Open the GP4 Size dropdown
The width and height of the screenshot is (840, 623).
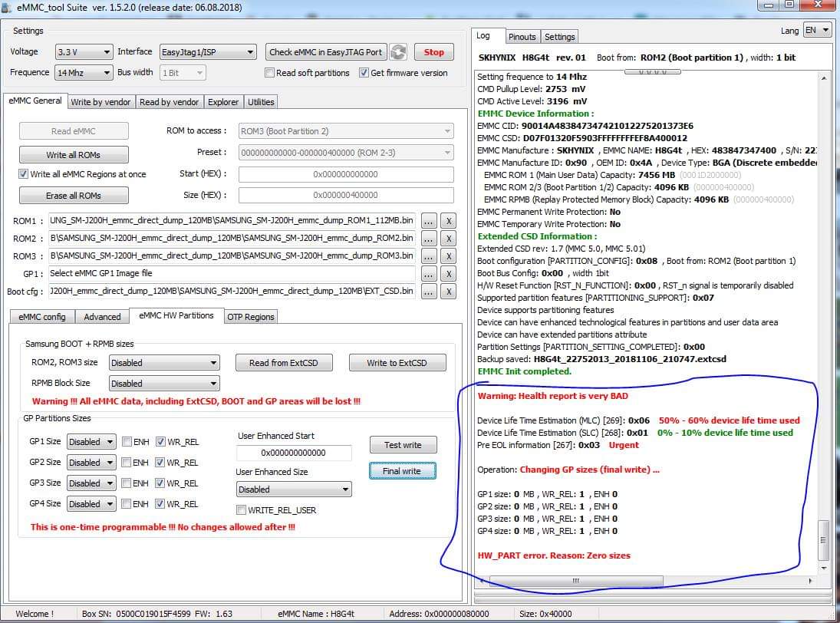(91, 504)
